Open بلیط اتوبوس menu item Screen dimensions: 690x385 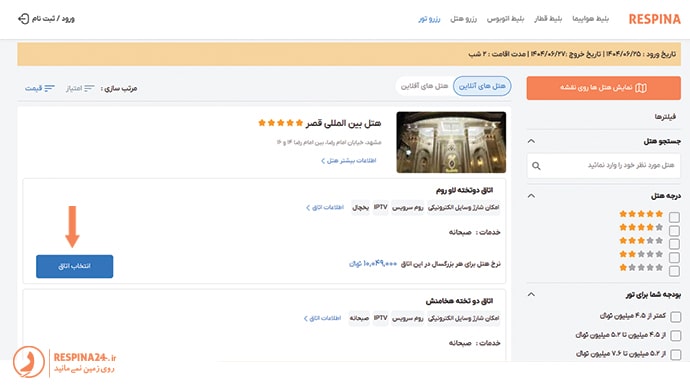[505, 19]
